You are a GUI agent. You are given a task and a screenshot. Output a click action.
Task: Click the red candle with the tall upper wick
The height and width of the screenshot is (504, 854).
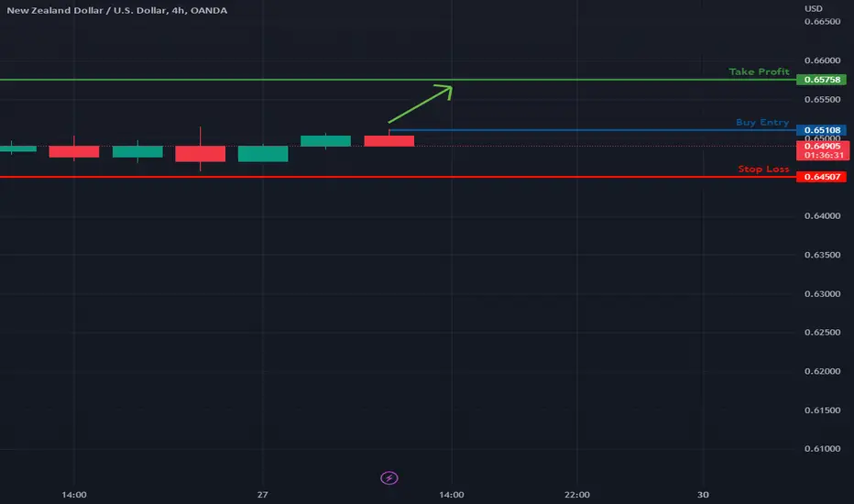pyautogui.click(x=200, y=153)
